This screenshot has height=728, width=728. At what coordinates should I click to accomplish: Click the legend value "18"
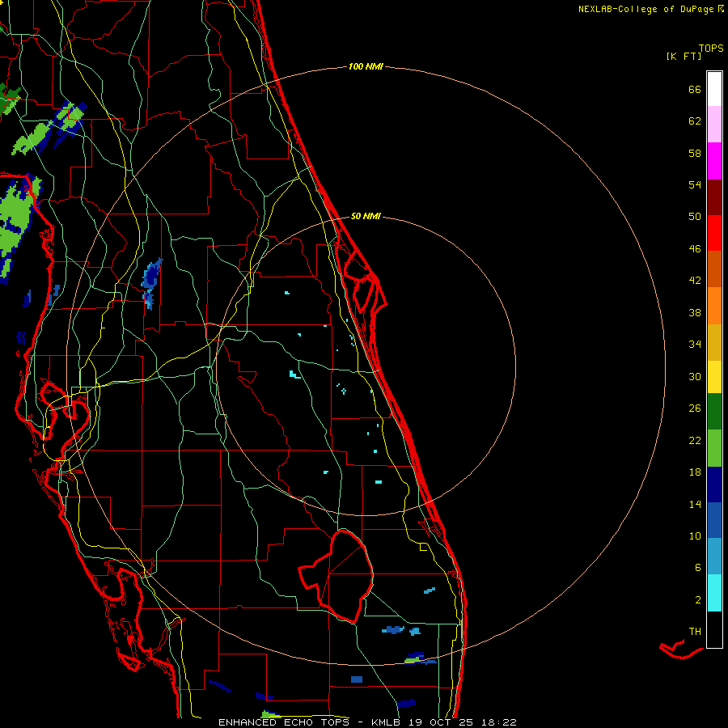[x=695, y=472]
